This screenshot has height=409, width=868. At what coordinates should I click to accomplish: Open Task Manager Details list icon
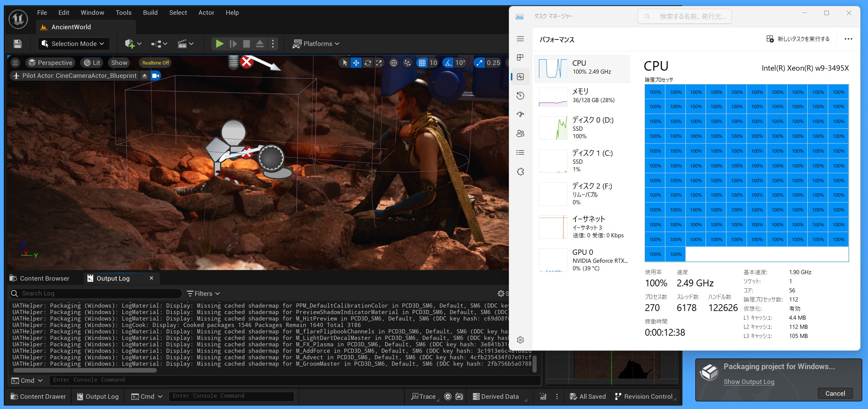click(x=520, y=153)
